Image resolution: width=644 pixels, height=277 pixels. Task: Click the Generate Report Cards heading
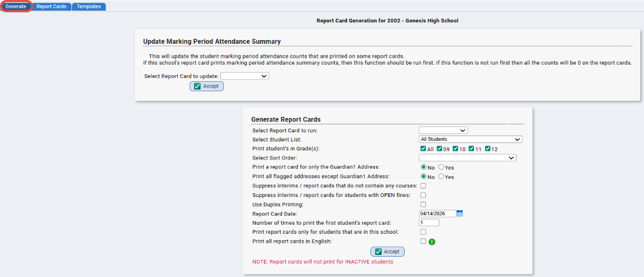click(286, 120)
